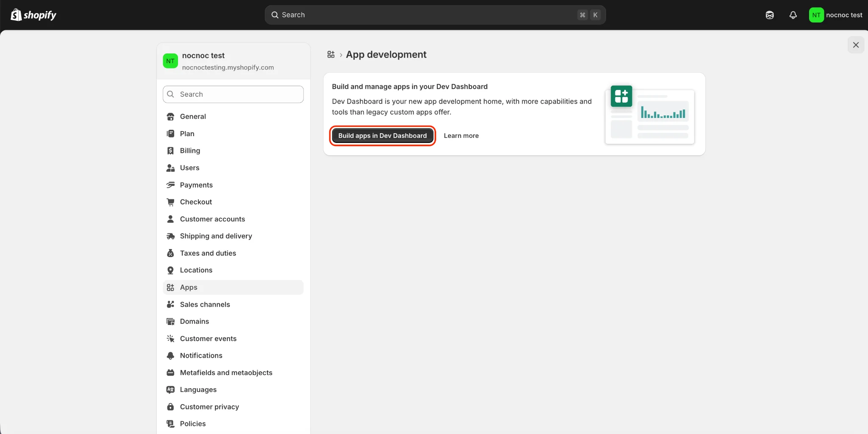Click the magnifier icon in global search
Viewport: 868px width, 434px height.
[x=275, y=15]
